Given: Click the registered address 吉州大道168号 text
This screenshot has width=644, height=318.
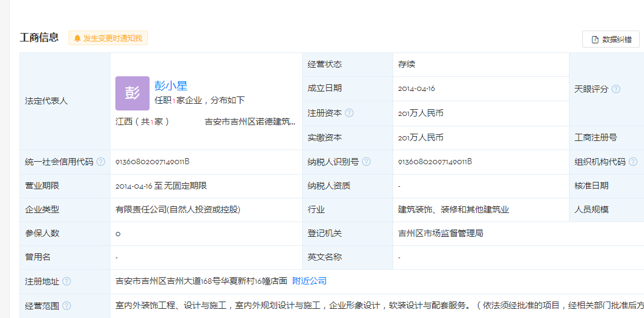Looking at the screenshot, I should coord(201,281).
